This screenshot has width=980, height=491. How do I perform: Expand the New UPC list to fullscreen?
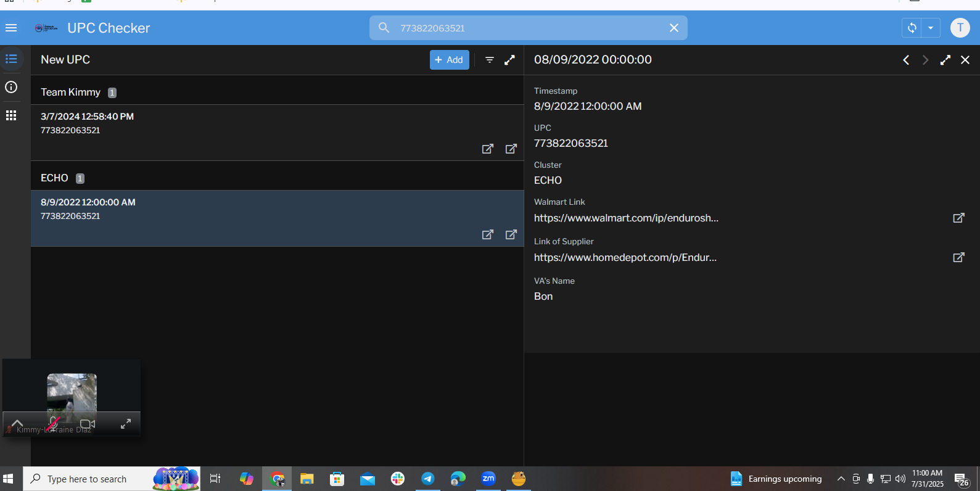509,60
